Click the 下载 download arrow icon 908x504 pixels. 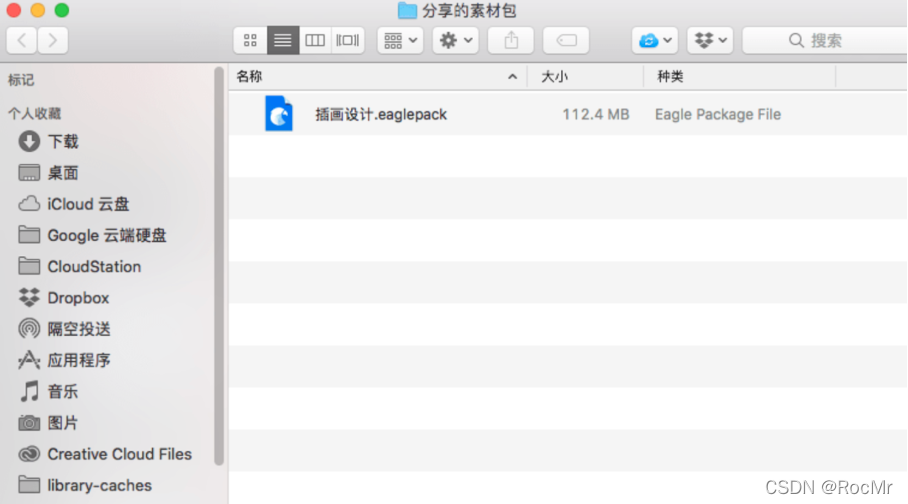(29, 141)
